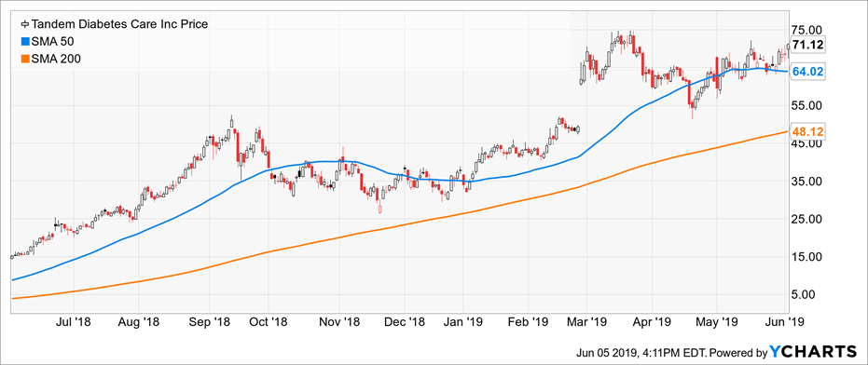868x365 pixels.
Task: Click the blue SMA 50 legend swatch
Action: [x=24, y=42]
